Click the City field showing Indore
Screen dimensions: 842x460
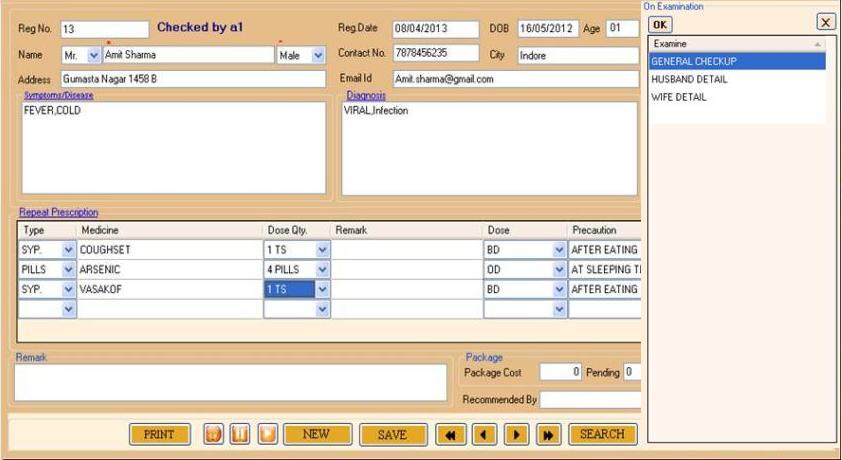[x=578, y=55]
